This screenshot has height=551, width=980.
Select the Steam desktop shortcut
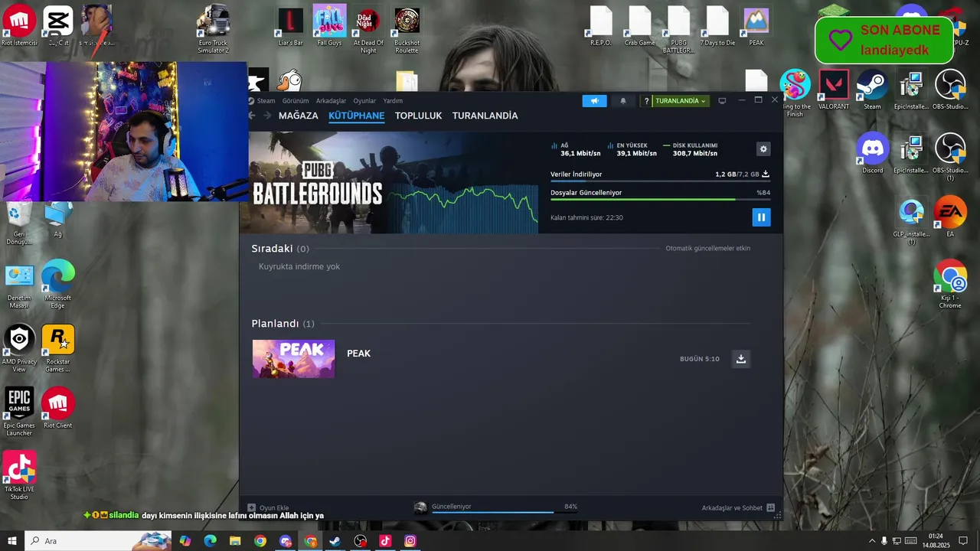coord(872,90)
